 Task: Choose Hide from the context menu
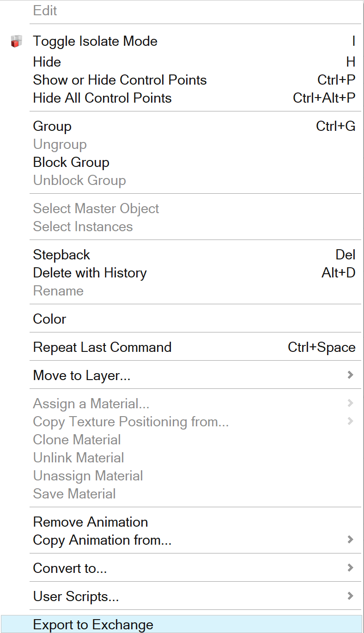pyautogui.click(x=47, y=62)
